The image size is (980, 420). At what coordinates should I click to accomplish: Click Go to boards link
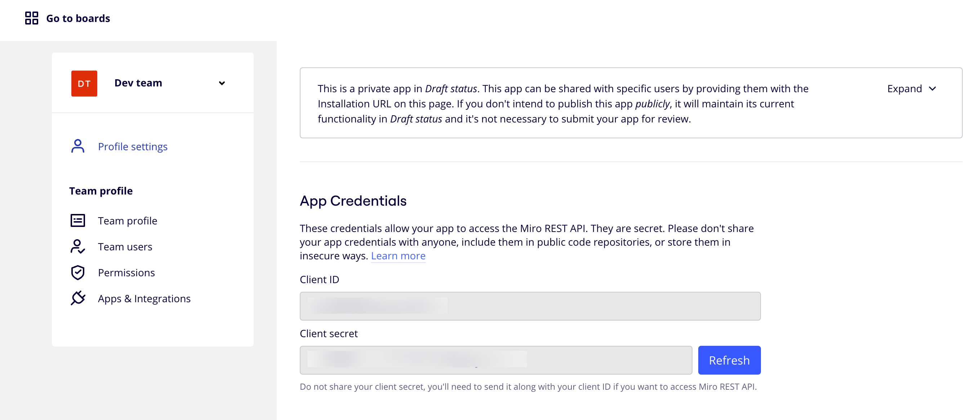78,18
